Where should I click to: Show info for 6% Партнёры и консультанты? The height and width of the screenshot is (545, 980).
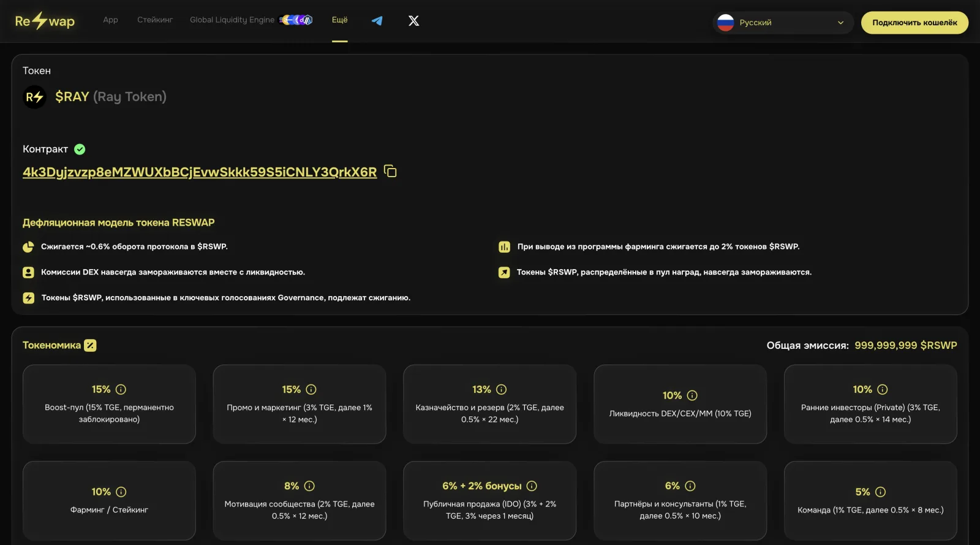coord(690,486)
